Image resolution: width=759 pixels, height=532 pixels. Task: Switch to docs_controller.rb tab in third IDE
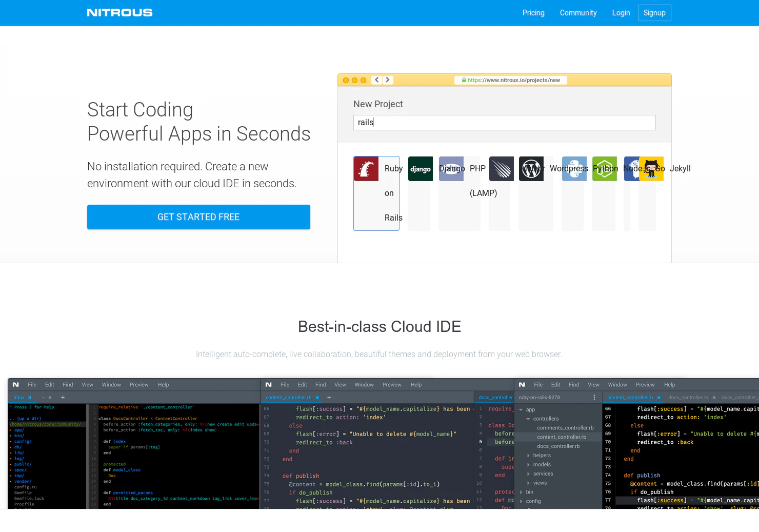pyautogui.click(x=688, y=398)
